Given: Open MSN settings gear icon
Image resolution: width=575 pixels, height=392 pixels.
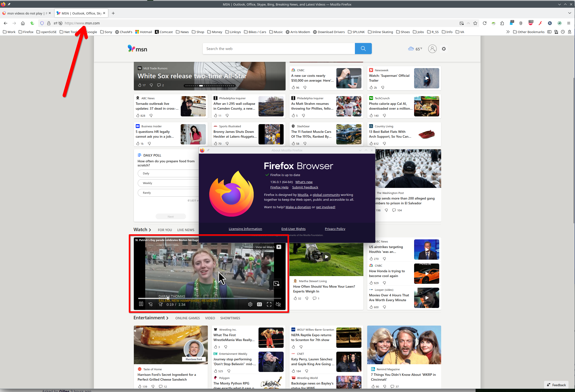Looking at the screenshot, I should coord(444,49).
